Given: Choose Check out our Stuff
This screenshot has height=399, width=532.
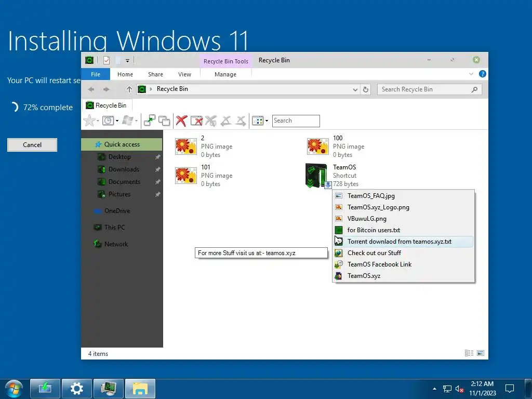Looking at the screenshot, I should point(403,253).
